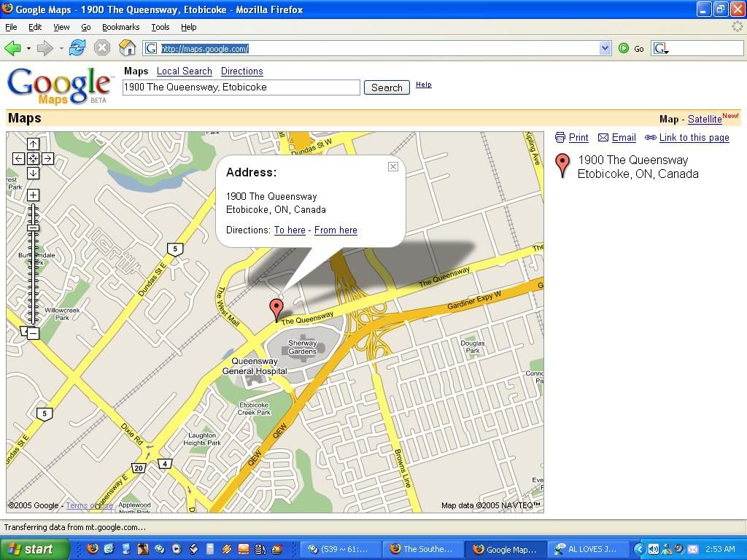Open the Help link beside Search

[x=424, y=85]
